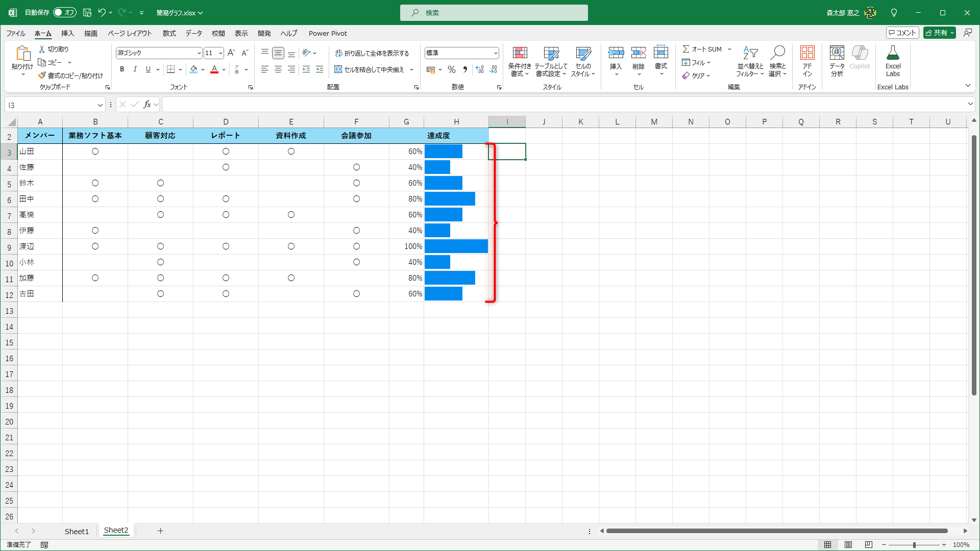Toggle bold formatting

[122, 69]
